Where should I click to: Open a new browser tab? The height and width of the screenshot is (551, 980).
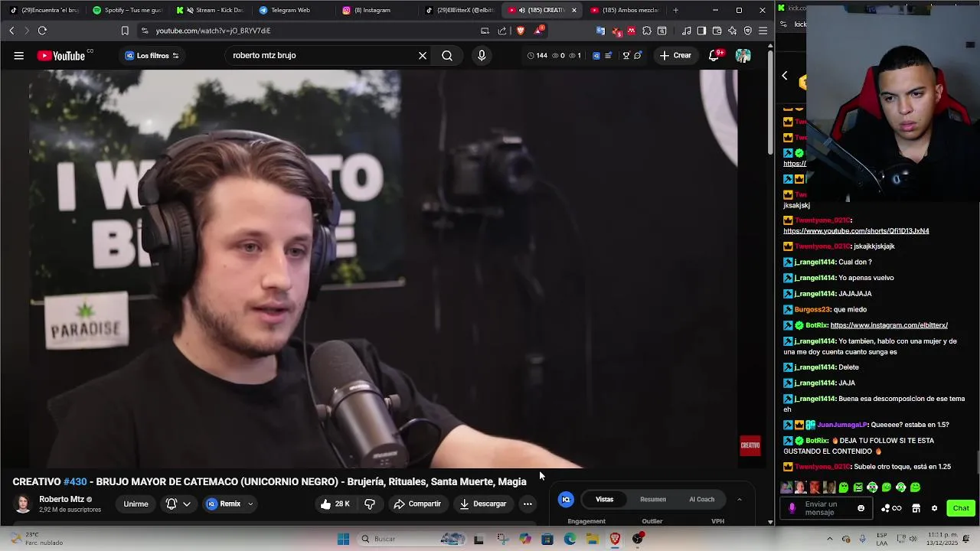click(675, 10)
